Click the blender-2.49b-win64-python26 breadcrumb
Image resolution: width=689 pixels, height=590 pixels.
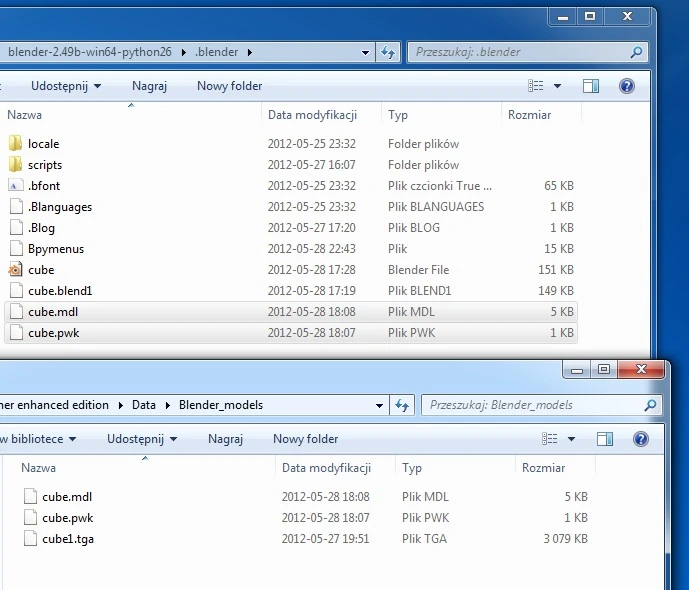click(90, 52)
